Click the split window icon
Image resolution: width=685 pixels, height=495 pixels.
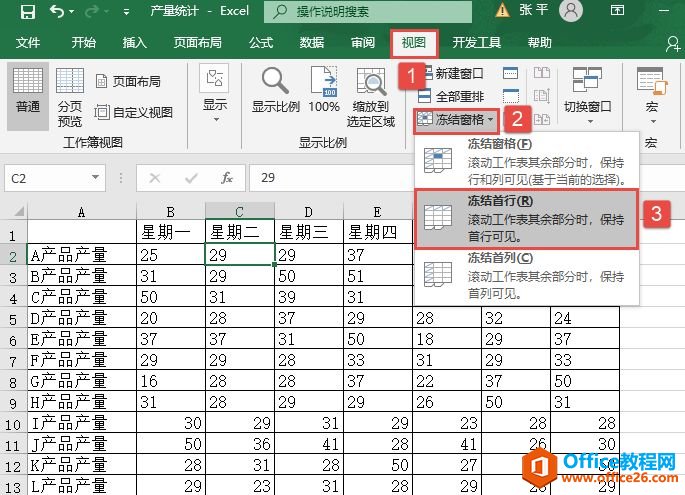pos(510,73)
